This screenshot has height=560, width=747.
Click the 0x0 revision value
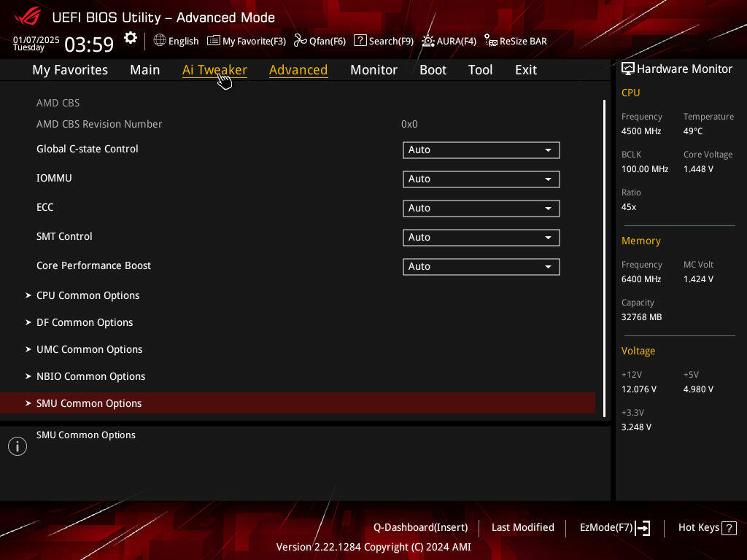tap(409, 124)
